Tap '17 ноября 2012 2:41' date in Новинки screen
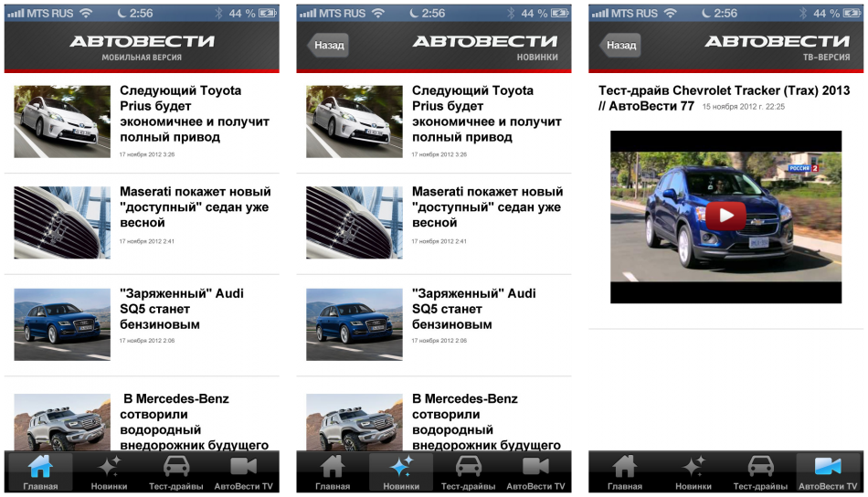The height and width of the screenshot is (497, 868). [x=439, y=241]
